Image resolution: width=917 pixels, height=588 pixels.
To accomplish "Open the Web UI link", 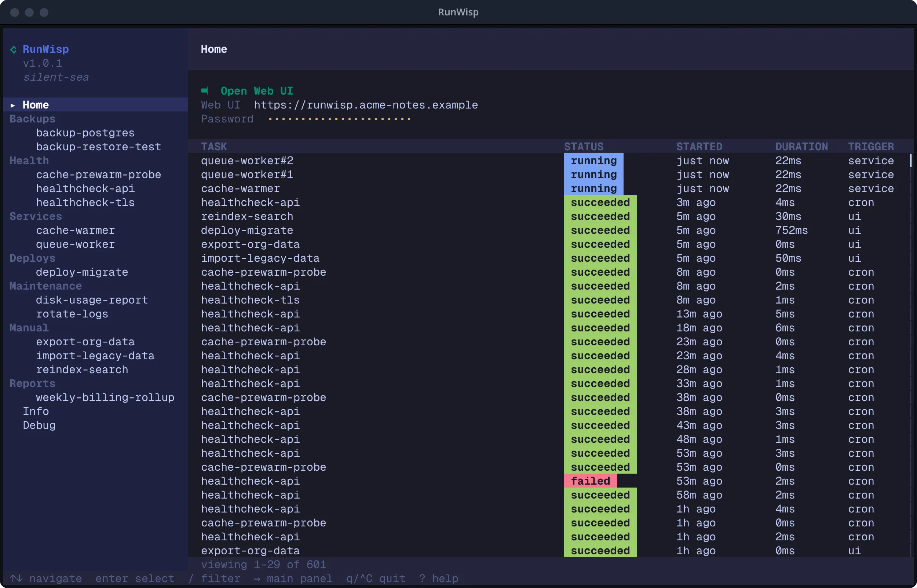I will (257, 91).
